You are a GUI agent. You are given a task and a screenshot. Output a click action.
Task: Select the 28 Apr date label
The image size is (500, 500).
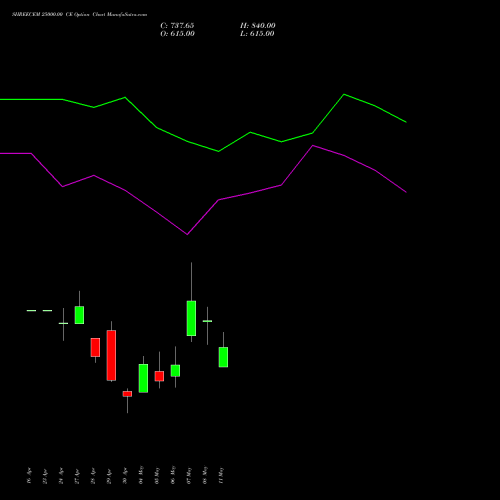(x=93, y=476)
